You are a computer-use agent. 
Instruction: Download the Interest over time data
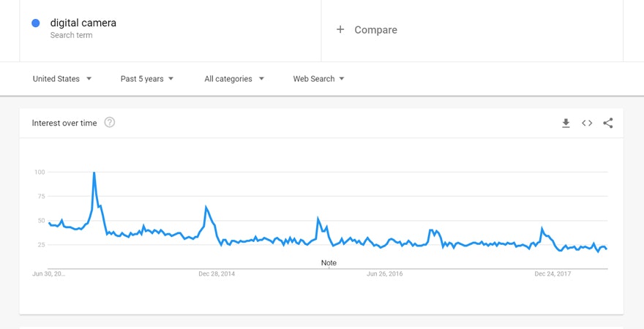click(566, 123)
